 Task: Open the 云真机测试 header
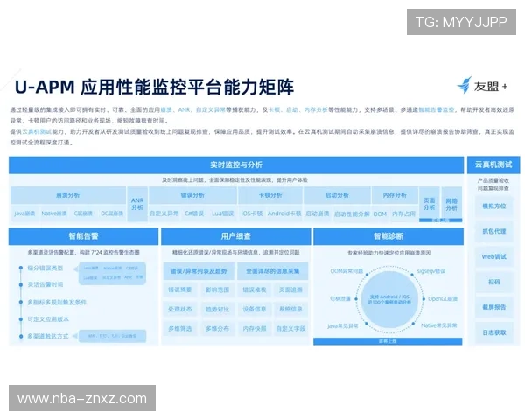click(x=493, y=164)
